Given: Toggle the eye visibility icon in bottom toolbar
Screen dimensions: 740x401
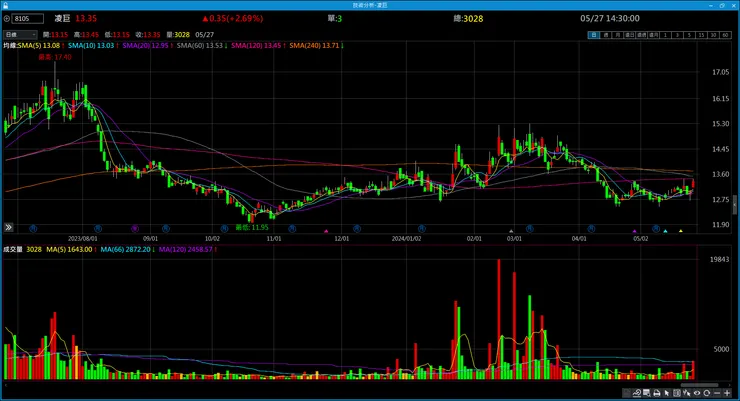Looking at the screenshot, I should point(697,393).
